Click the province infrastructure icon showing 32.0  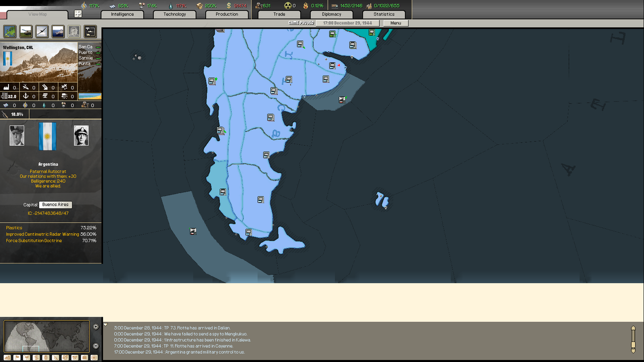pos(9,96)
